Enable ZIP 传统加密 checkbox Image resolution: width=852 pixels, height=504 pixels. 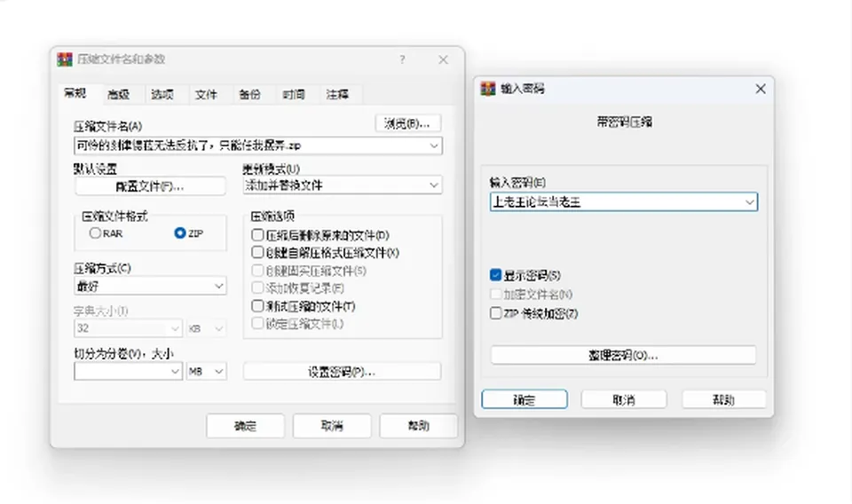(x=495, y=313)
